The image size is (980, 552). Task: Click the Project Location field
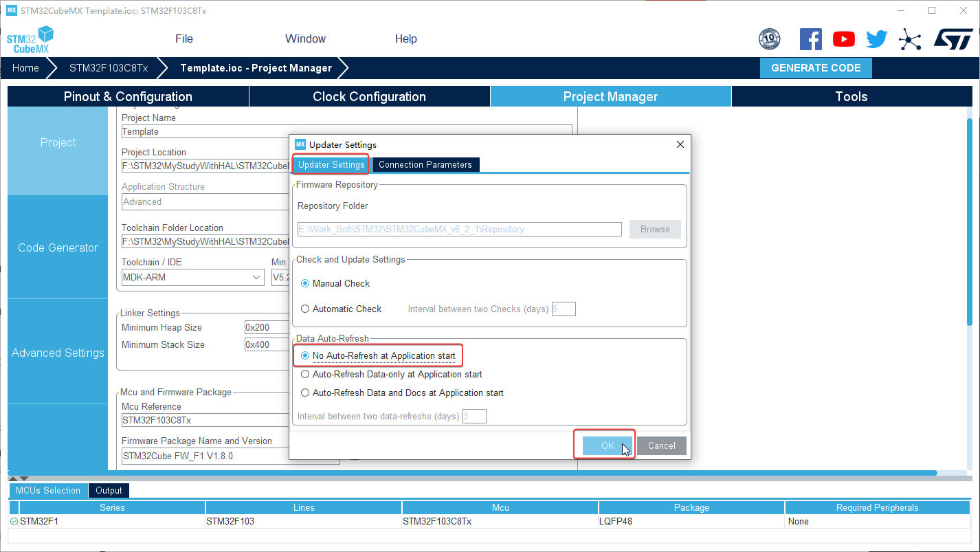[x=205, y=166]
